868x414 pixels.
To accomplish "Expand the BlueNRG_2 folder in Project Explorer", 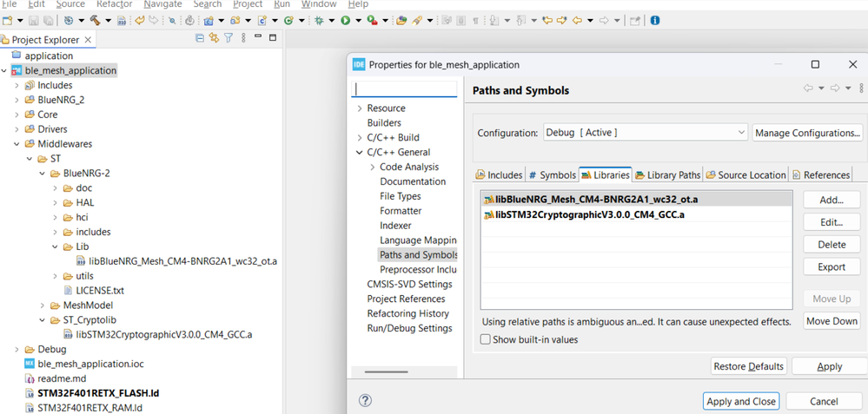I will click(x=17, y=100).
